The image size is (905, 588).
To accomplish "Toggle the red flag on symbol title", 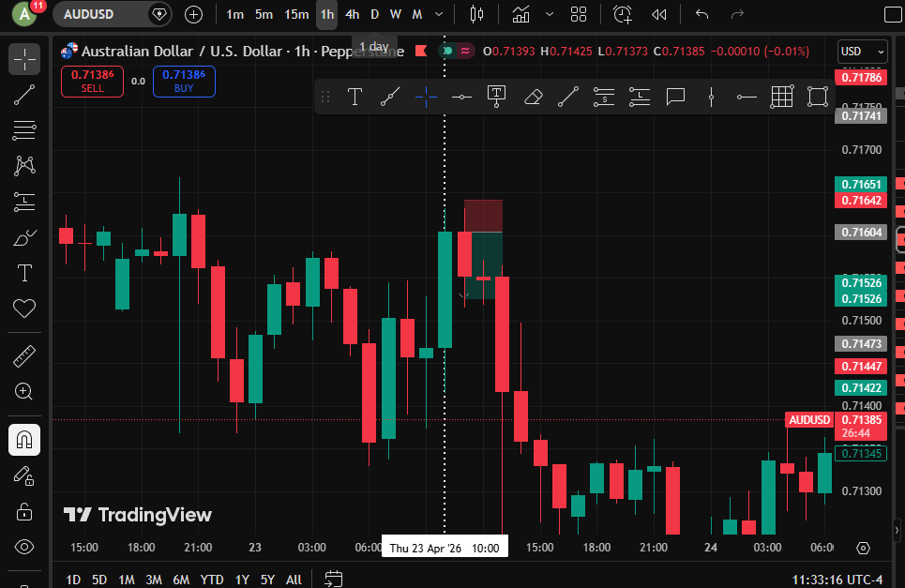I will click(421, 52).
